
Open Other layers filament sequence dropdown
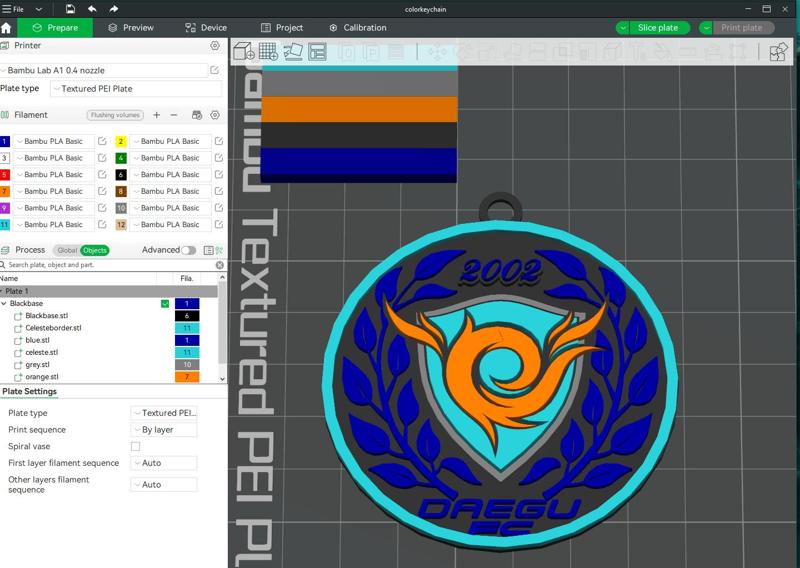coord(164,484)
